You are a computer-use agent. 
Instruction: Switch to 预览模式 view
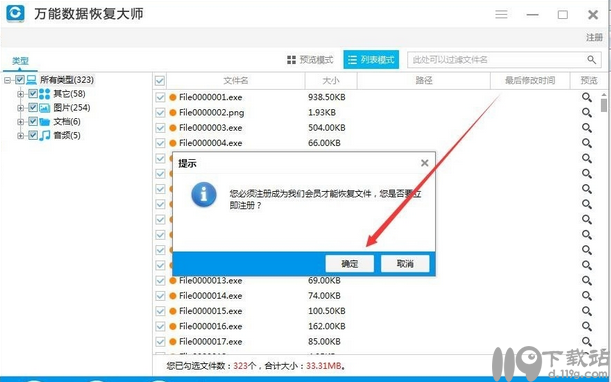coord(310,60)
